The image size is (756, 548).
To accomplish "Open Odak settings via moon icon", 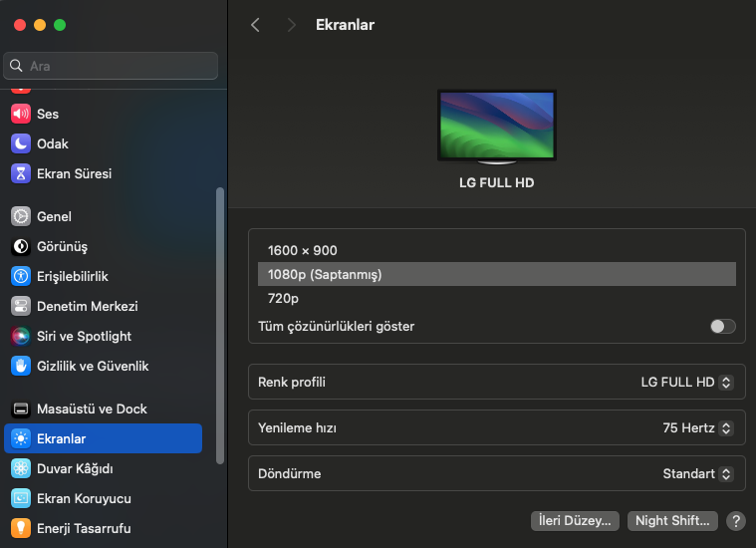I will [21, 143].
